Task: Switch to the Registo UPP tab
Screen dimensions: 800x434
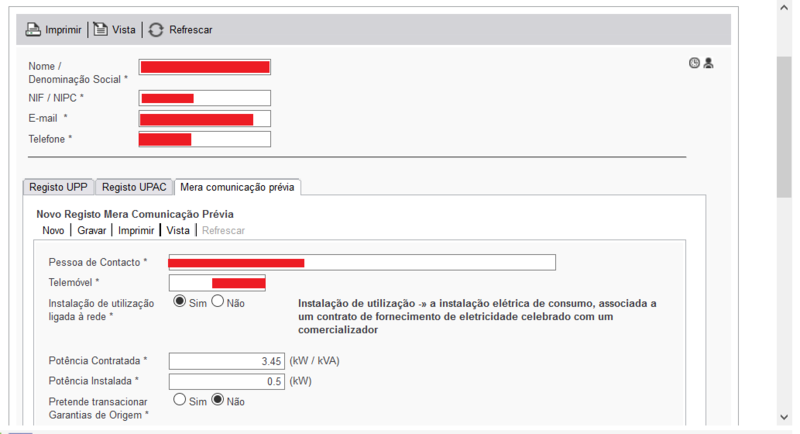Action: pos(58,187)
